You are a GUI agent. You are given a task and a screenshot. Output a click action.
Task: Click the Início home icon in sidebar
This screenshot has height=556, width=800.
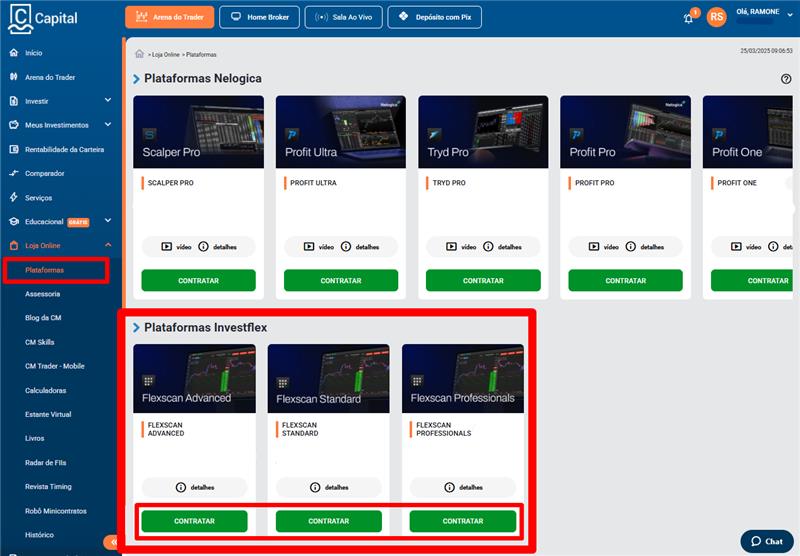14,53
